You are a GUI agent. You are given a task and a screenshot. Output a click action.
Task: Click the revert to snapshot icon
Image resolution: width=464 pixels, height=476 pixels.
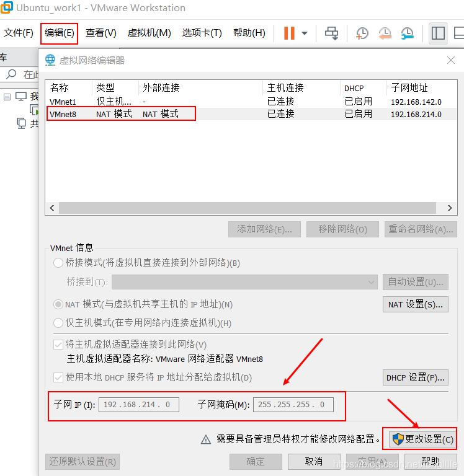point(385,33)
